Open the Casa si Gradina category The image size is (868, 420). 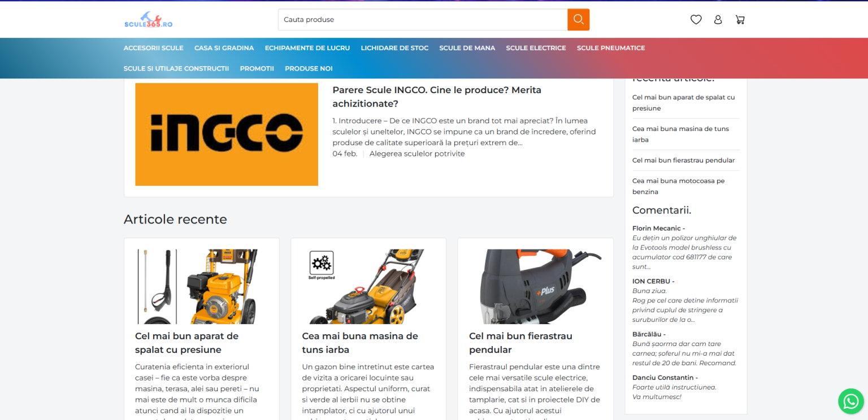pos(224,48)
